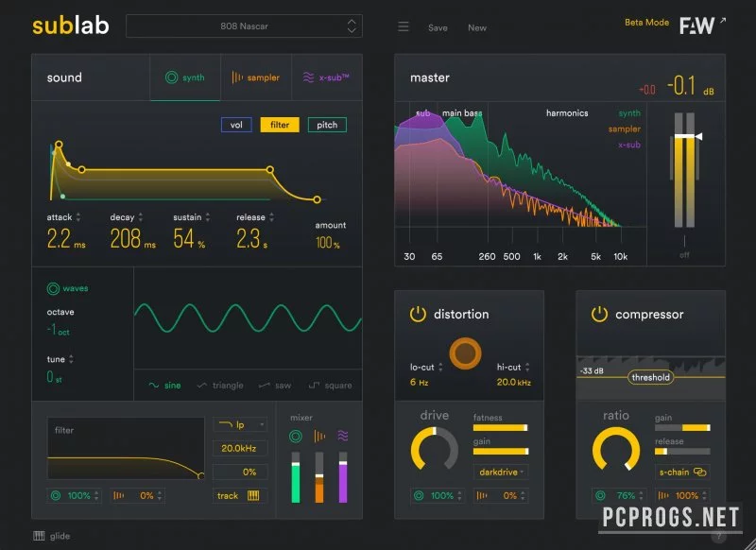Switch to the sampler tab

click(x=256, y=77)
